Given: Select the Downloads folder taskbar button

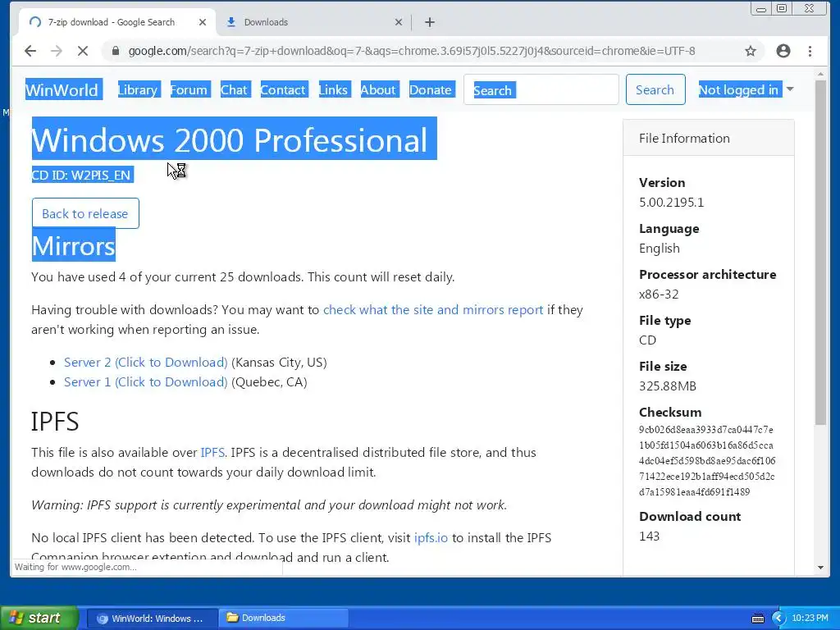Looking at the screenshot, I should [x=284, y=618].
